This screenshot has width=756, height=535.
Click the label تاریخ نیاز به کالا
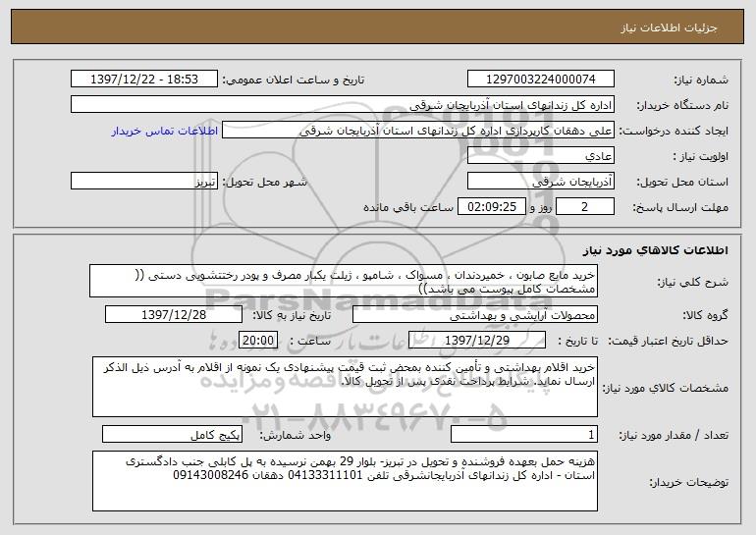coord(292,315)
